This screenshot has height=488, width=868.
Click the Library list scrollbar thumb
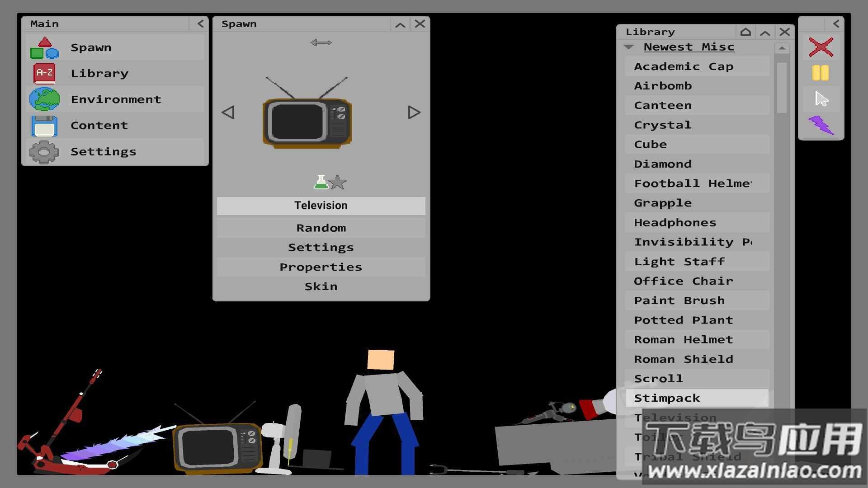tap(782, 88)
